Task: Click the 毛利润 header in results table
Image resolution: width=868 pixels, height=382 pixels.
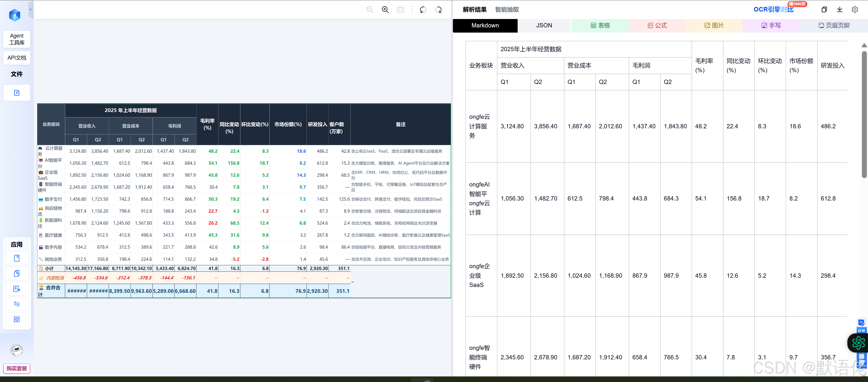Action: 660,66
